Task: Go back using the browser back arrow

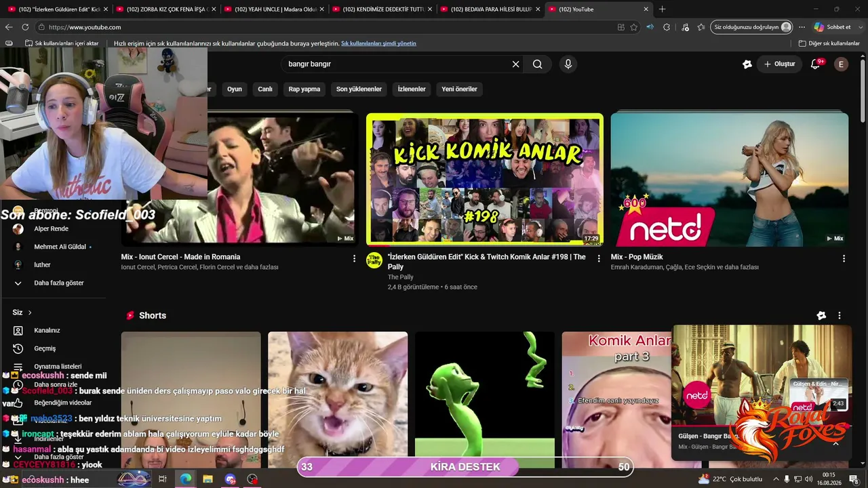Action: click(9, 27)
